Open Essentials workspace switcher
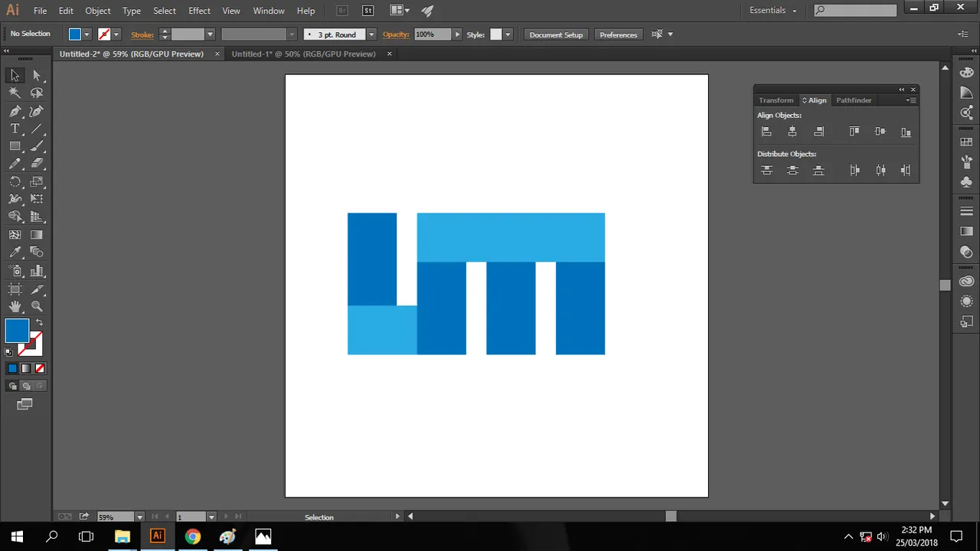 tap(773, 11)
